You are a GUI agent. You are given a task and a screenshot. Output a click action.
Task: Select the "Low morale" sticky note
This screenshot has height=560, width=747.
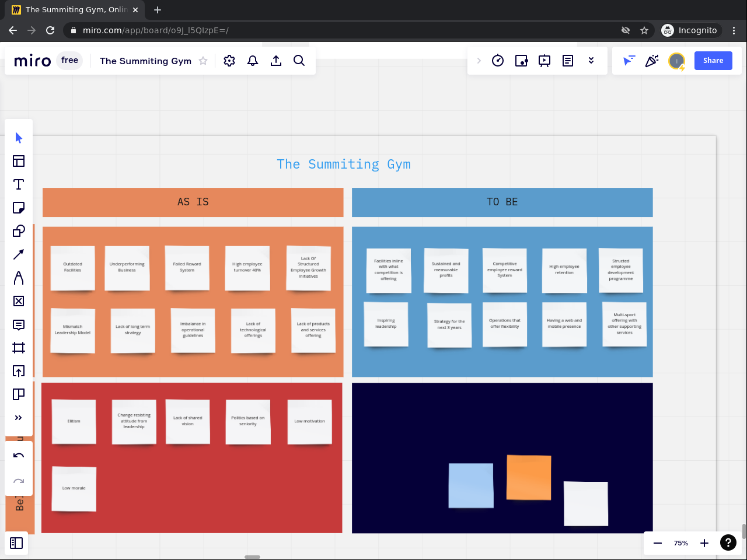pos(74,489)
